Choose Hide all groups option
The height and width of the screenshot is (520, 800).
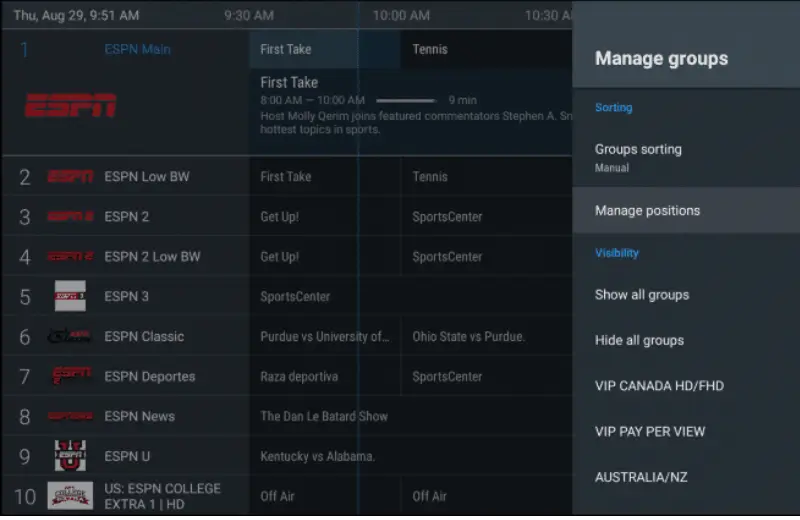[639, 341]
